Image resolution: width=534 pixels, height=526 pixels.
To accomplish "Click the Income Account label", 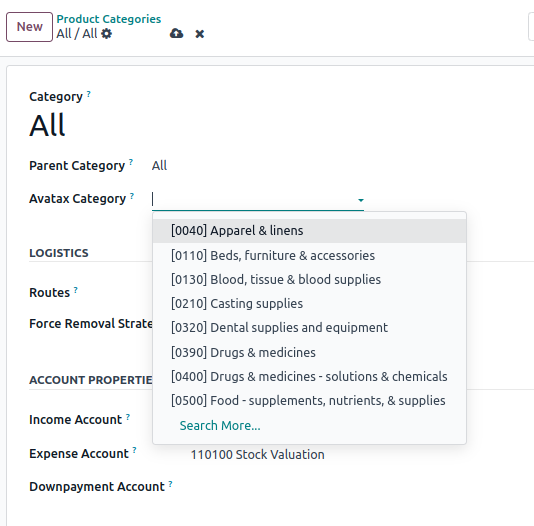I will (x=75, y=420).
